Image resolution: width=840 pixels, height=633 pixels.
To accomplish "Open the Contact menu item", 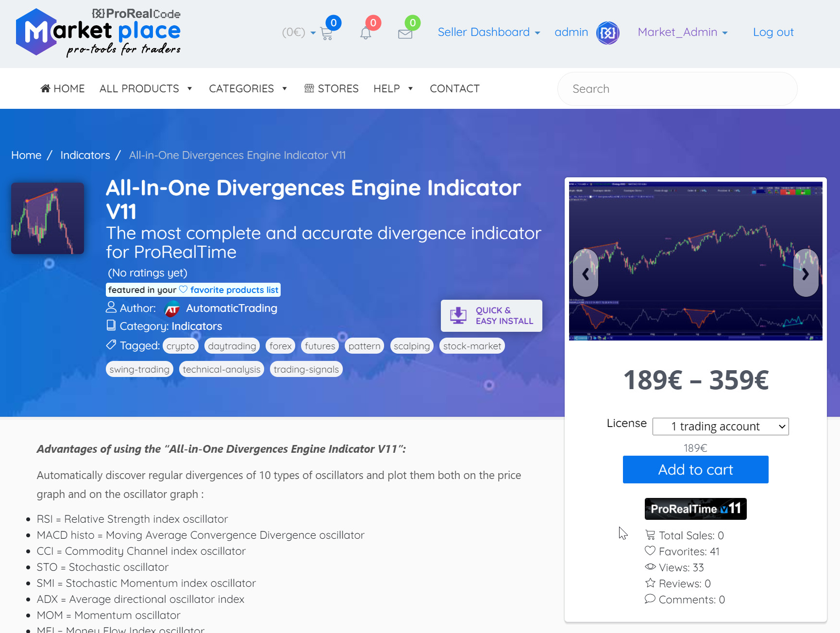I will [x=454, y=88].
